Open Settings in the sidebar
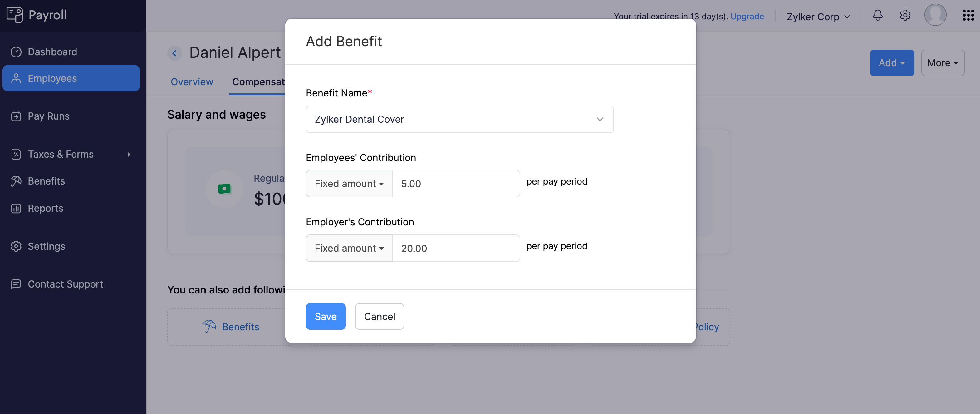Viewport: 980px width, 414px height. click(x=46, y=245)
